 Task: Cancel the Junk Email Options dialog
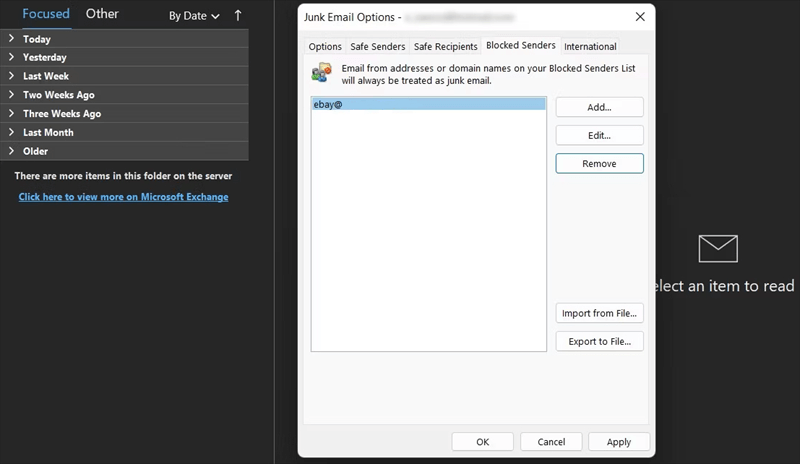click(x=551, y=441)
